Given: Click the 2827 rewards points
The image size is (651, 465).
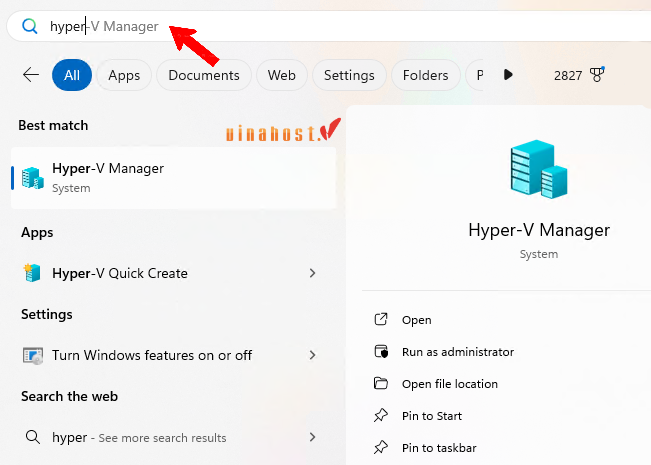Looking at the screenshot, I should coord(568,76).
